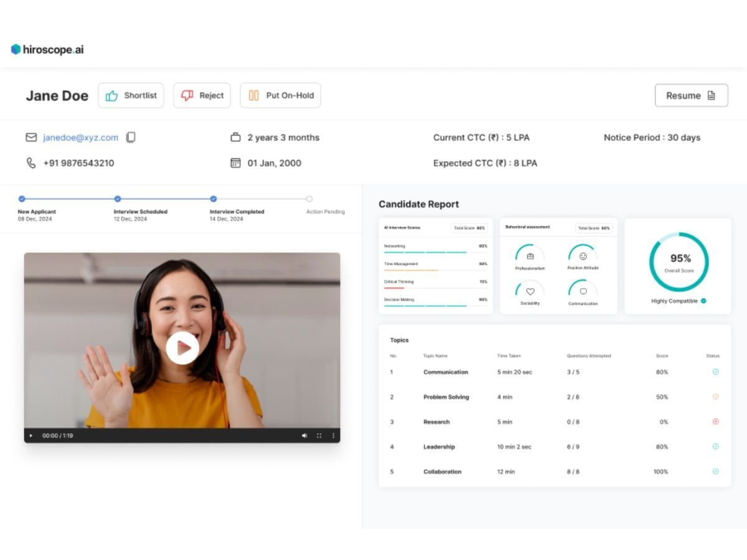
Task: Enter fullscreen mode on the video
Action: pyautogui.click(x=319, y=436)
